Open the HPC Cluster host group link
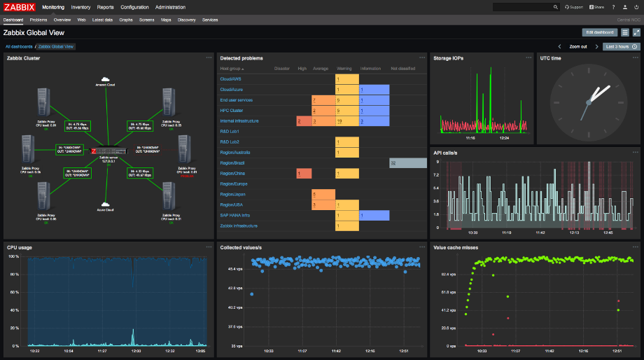The height and width of the screenshot is (360, 644). 231,110
